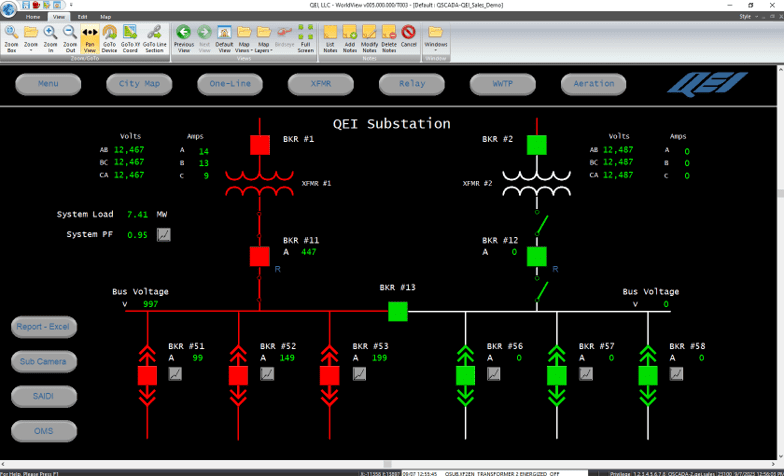This screenshot has height=476, width=784.
Task: Select the XFMR #1 transformer symbol
Action: click(x=260, y=184)
